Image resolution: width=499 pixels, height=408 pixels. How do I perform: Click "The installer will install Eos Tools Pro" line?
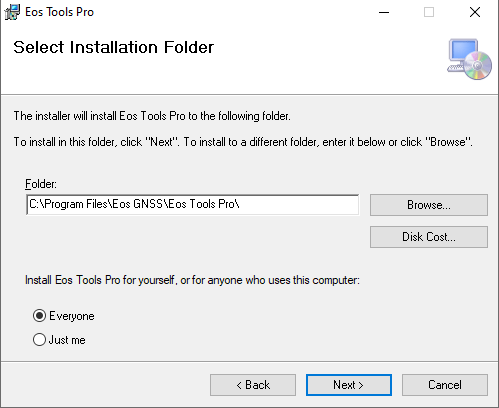[152, 116]
